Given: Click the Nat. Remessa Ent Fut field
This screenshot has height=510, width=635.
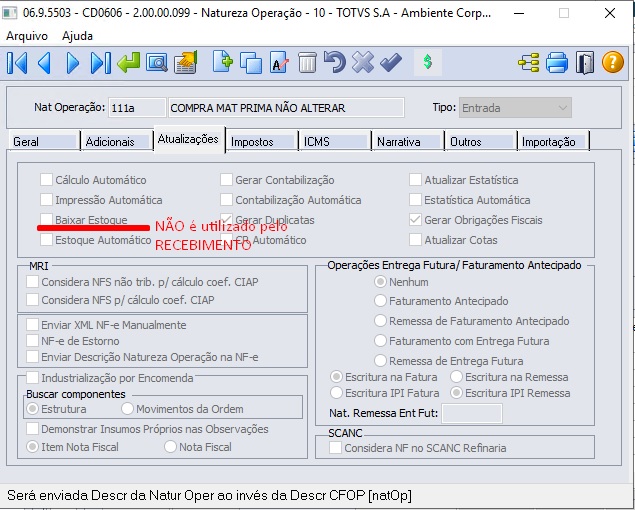Looking at the screenshot, I should click(472, 414).
